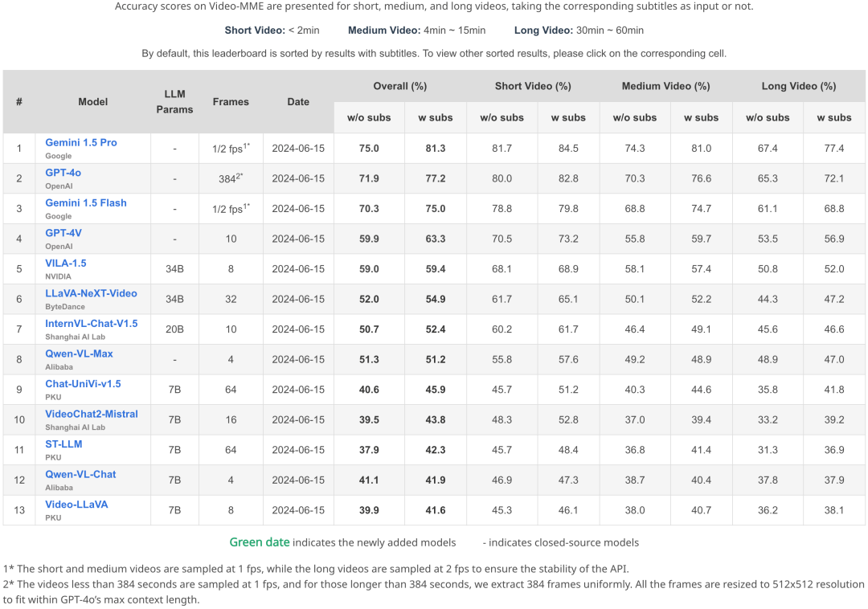868x609 pixels.
Task: Open the Chat-UniVi-v1.5 model link
Action: click(83, 383)
